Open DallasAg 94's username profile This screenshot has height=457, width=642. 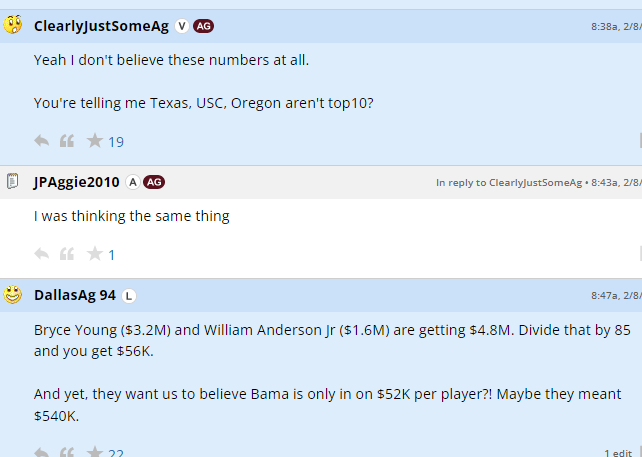pyautogui.click(x=74, y=295)
